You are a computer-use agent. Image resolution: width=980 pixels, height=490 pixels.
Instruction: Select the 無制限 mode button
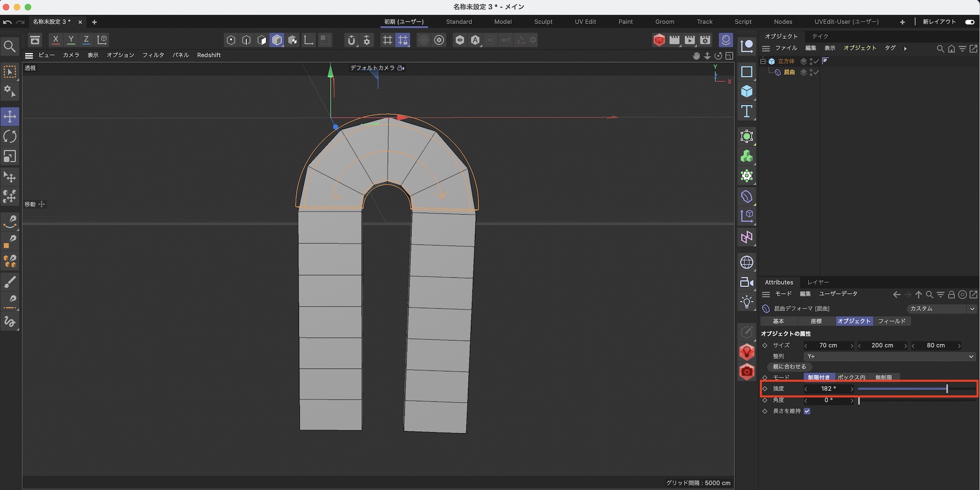(883, 377)
